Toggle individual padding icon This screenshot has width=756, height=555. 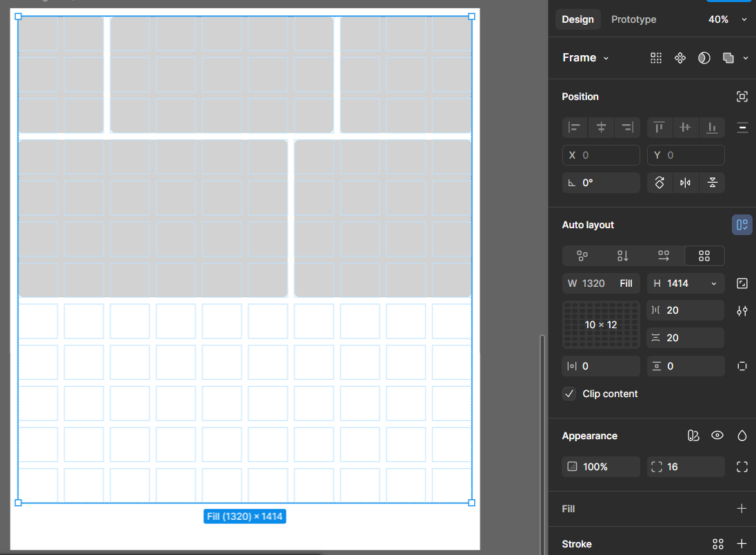click(x=742, y=366)
